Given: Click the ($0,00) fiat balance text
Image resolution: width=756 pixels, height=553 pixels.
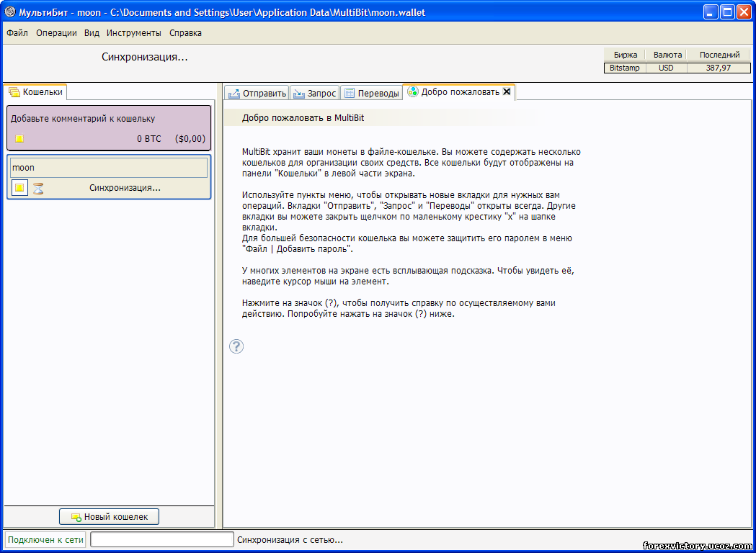Looking at the screenshot, I should pos(190,139).
